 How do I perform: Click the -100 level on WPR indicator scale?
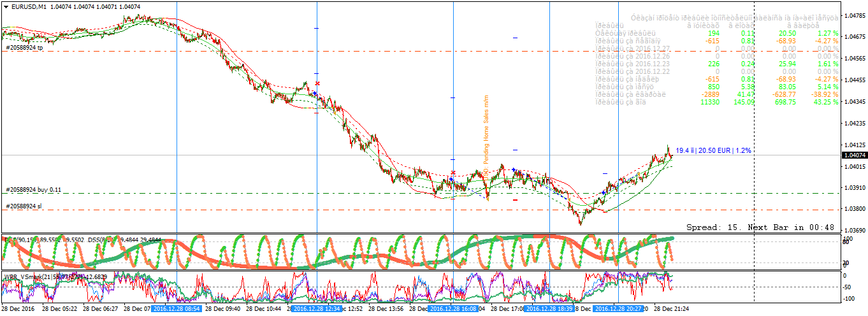850,298
